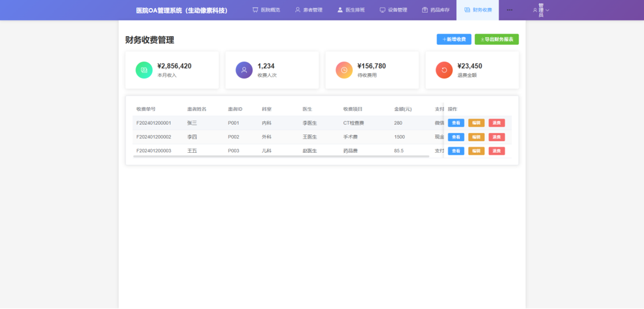Click patient ID P002
Image resolution: width=644 pixels, height=309 pixels.
pos(234,137)
